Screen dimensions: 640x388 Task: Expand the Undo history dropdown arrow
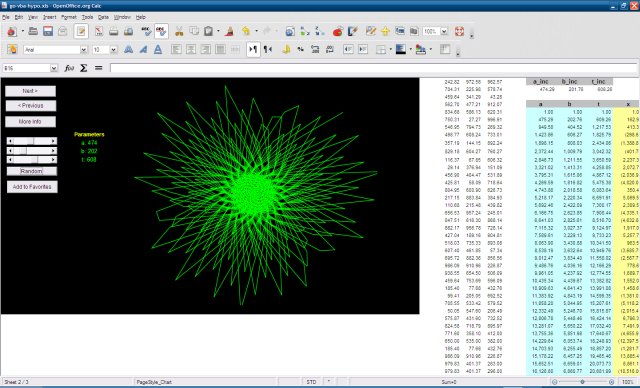tap(256, 31)
